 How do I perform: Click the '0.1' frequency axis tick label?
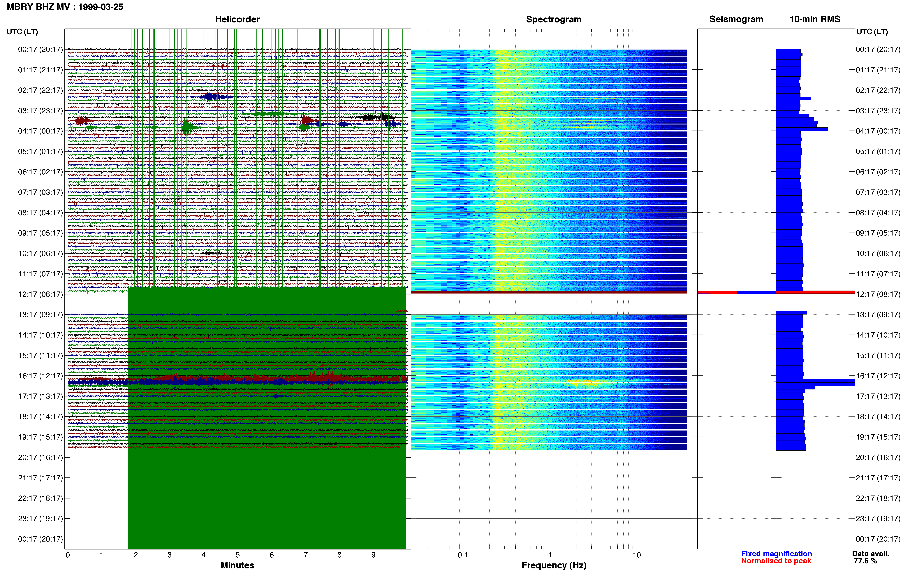click(463, 555)
